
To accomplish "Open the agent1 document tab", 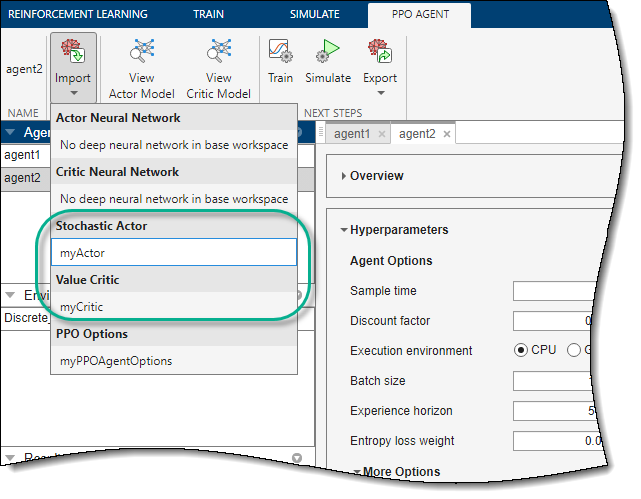I will pyautogui.click(x=352, y=134).
